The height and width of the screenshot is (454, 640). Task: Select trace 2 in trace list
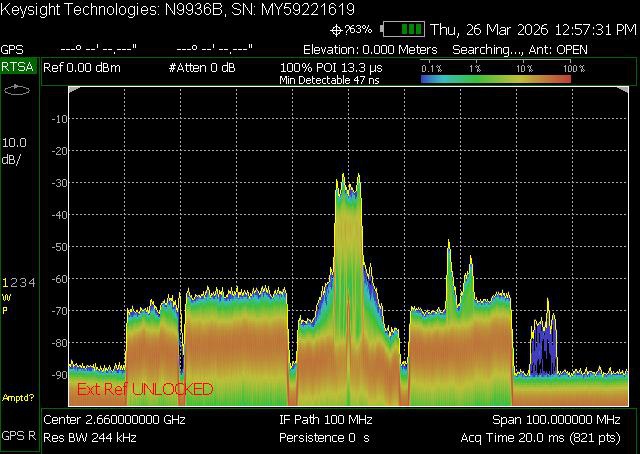click(x=14, y=283)
